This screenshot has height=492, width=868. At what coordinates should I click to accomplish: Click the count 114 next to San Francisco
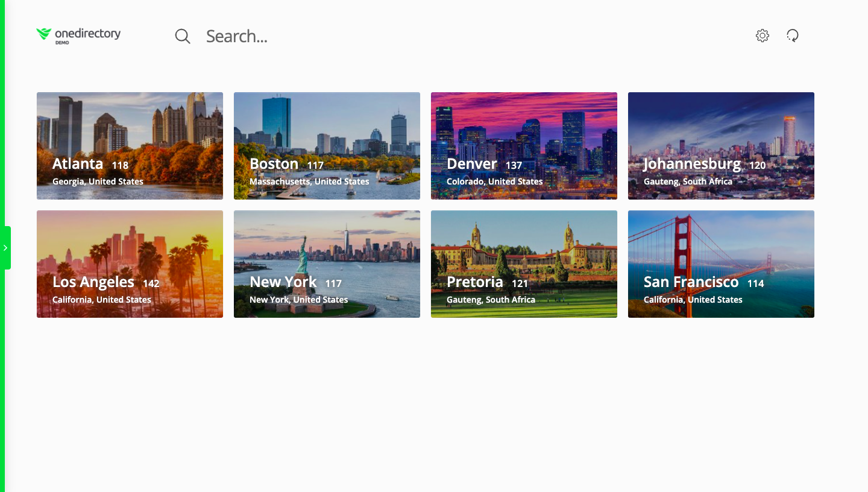756,283
